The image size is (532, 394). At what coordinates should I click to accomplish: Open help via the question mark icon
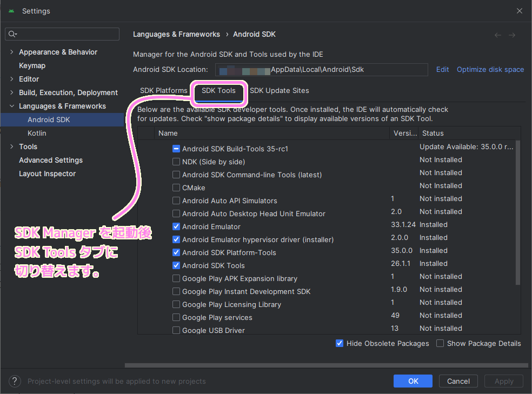(15, 381)
